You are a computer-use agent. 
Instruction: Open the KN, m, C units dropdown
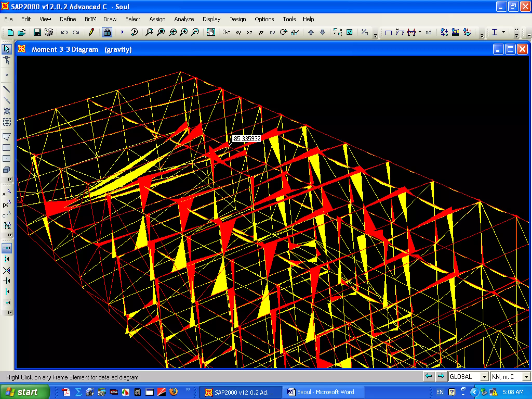(x=526, y=377)
